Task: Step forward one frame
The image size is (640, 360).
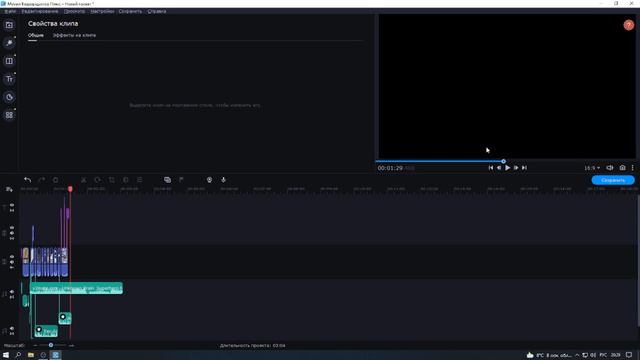Action: [516, 168]
